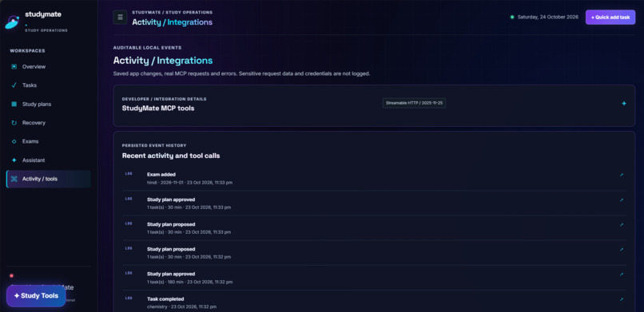This screenshot has height=312, width=644.
Task: Click the Assistant sparkle icon
Action: [14, 160]
